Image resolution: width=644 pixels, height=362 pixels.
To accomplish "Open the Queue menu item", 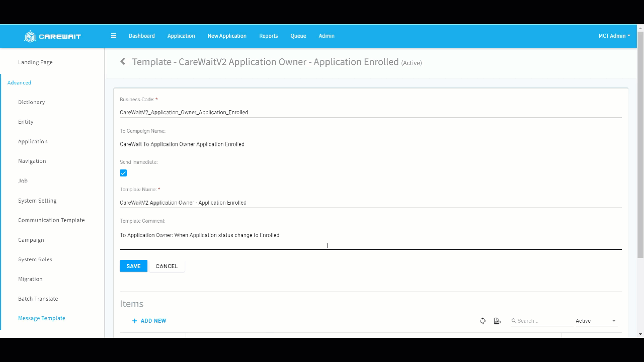I will (x=298, y=36).
